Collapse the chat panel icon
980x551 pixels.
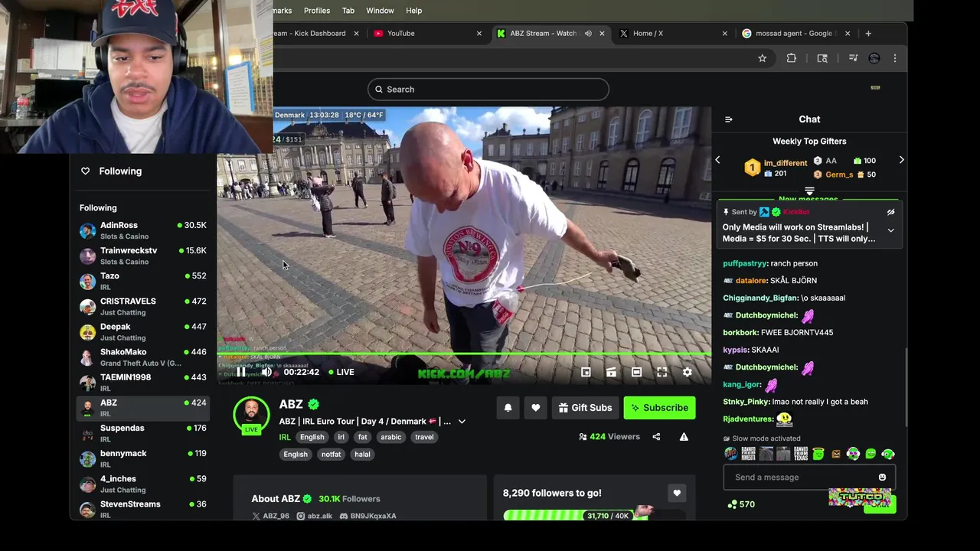click(x=729, y=119)
